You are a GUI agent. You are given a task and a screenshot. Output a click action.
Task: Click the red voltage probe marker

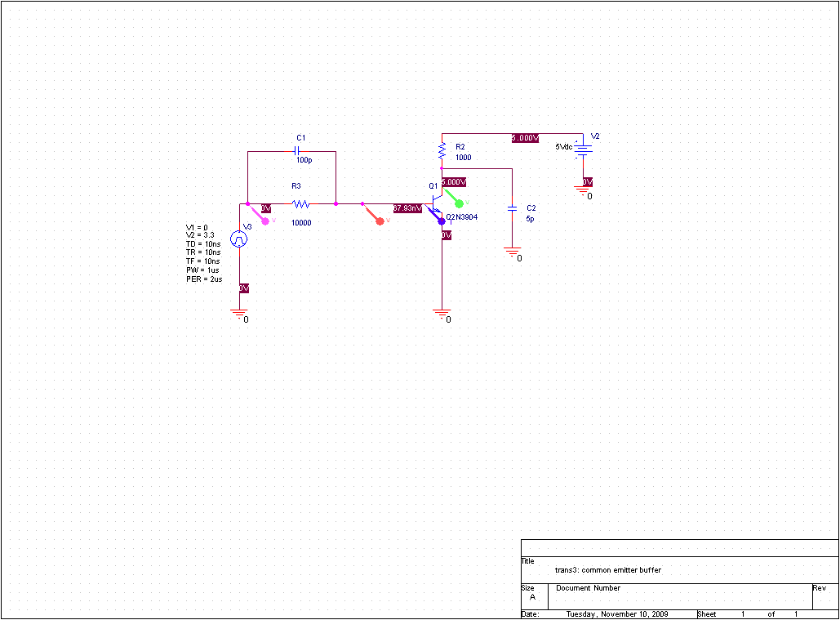[379, 220]
